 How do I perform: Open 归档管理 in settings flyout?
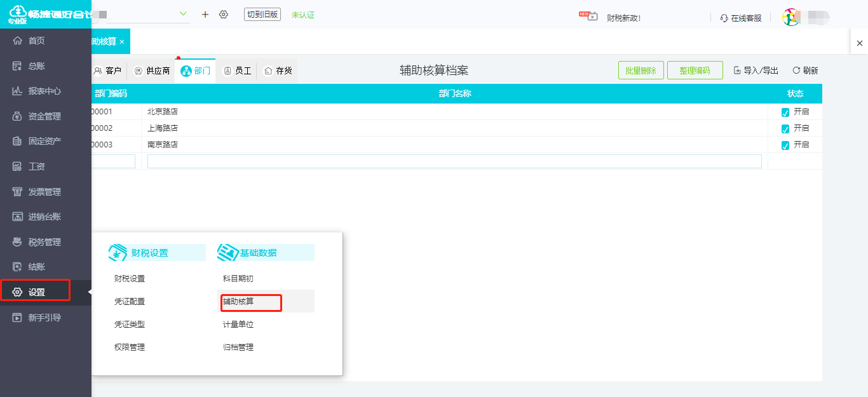pyautogui.click(x=238, y=347)
